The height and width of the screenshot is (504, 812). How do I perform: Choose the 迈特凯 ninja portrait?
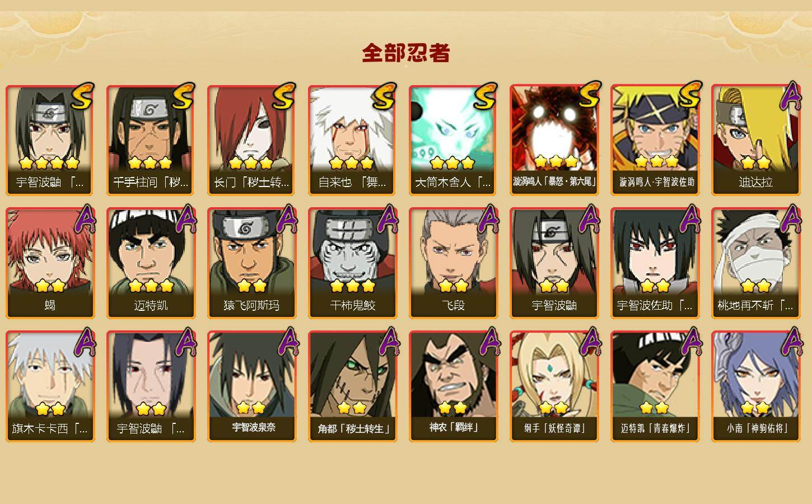(x=151, y=263)
